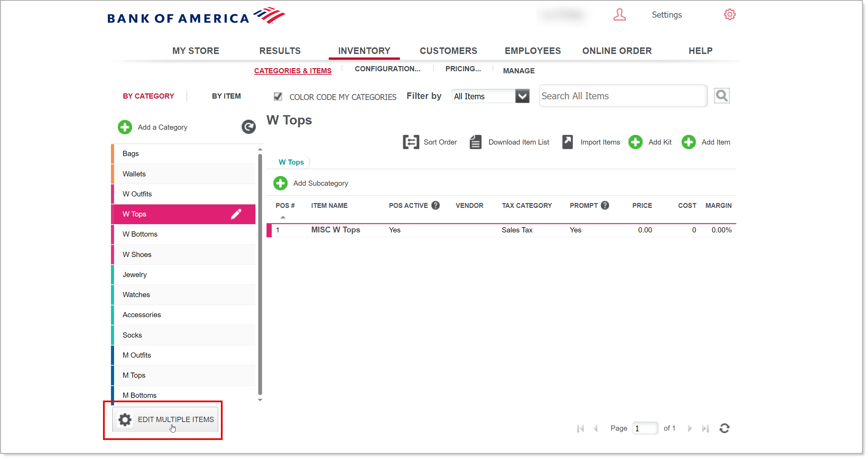Click the green Add Kit plus icon
Screen dimensions: 868x459
tap(635, 142)
